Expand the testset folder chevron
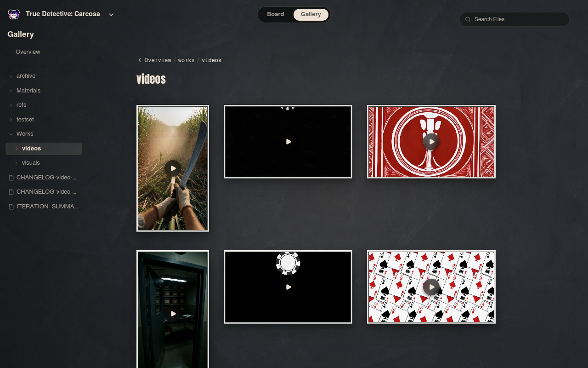 point(11,120)
